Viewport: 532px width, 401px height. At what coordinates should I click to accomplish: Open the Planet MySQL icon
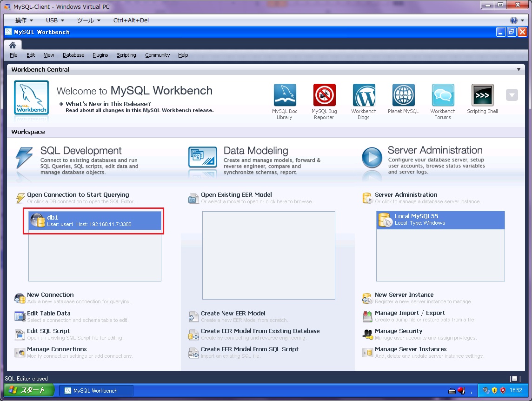pos(403,95)
